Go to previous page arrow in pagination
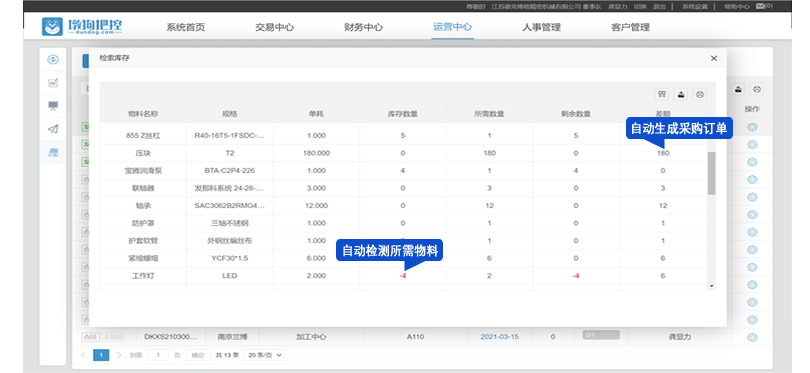This screenshot has height=373, width=810. coord(83,355)
